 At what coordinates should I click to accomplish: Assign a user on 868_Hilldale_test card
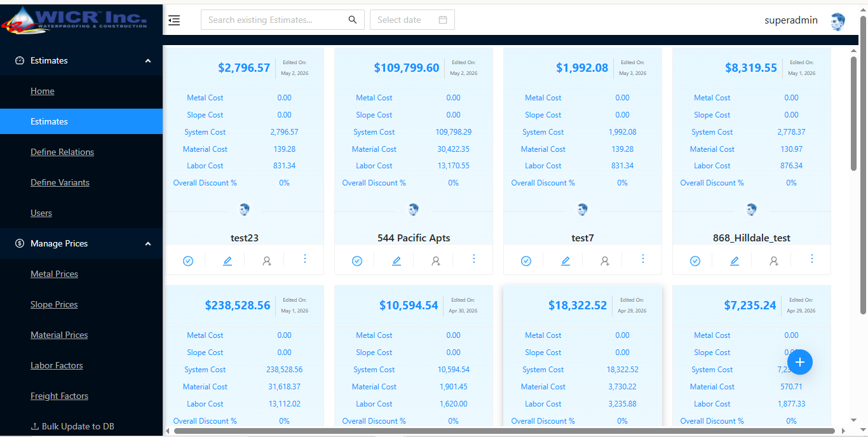[x=774, y=261]
